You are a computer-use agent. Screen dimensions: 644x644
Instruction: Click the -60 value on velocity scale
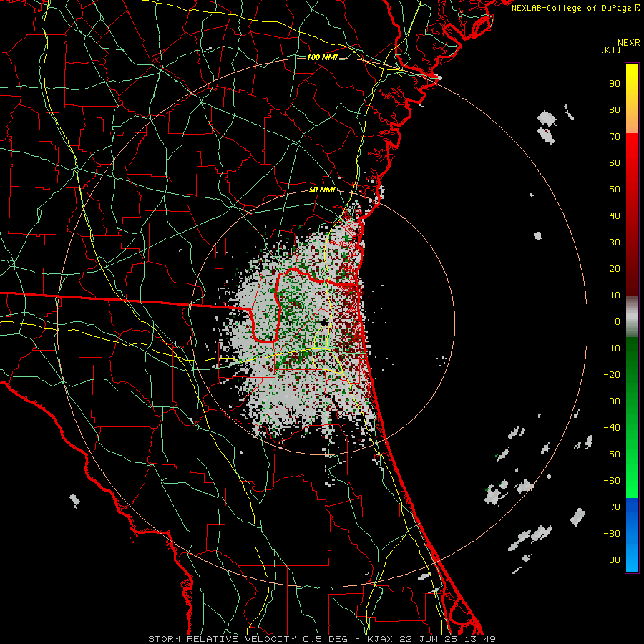click(612, 481)
